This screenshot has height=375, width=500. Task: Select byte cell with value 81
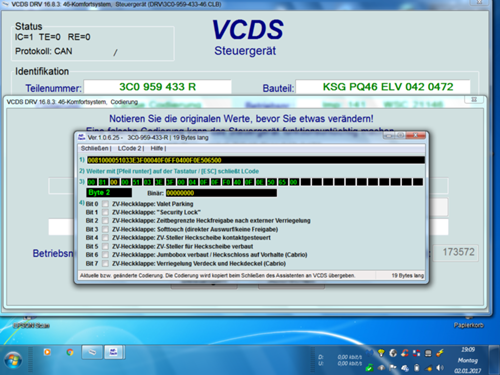103,182
